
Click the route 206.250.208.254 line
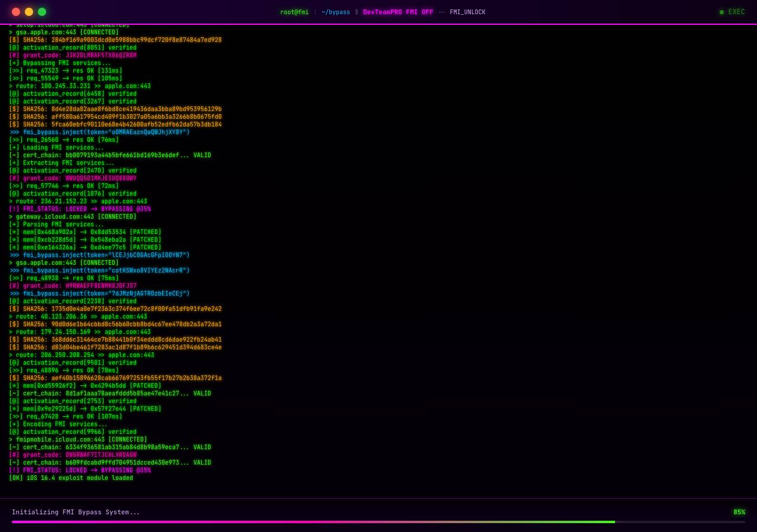82,355
